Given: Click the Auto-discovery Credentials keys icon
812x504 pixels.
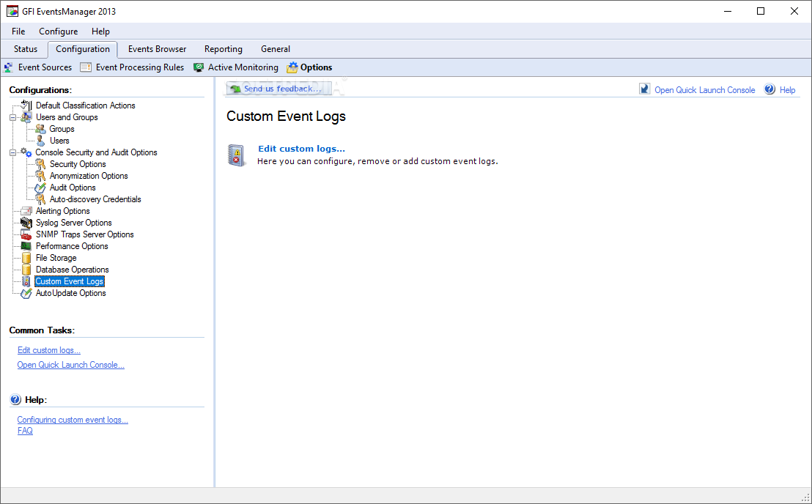Looking at the screenshot, I should tap(40, 199).
